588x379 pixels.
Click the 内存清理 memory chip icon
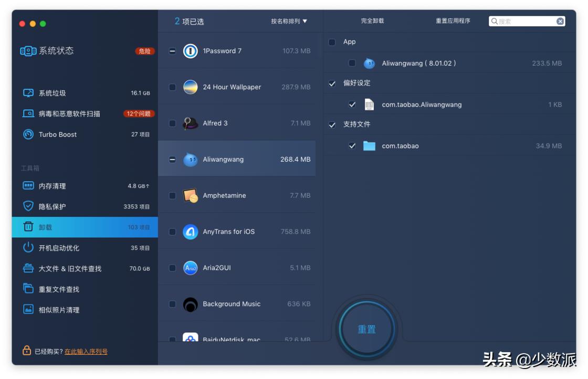(28, 186)
